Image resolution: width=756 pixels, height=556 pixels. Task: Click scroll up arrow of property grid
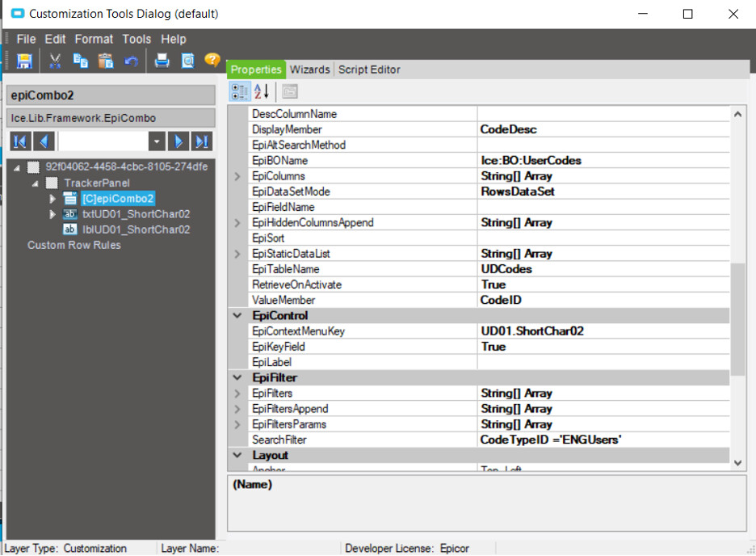[x=737, y=114]
